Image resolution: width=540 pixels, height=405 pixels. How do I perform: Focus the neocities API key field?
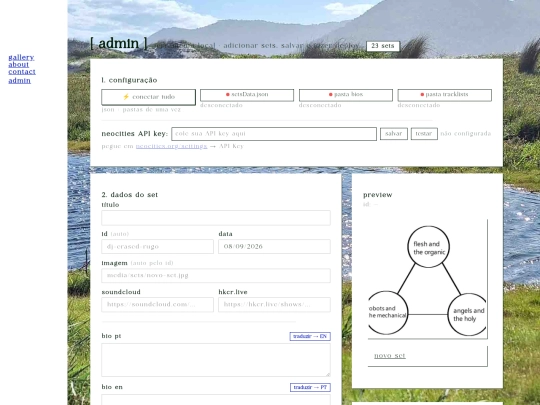pyautogui.click(x=274, y=134)
